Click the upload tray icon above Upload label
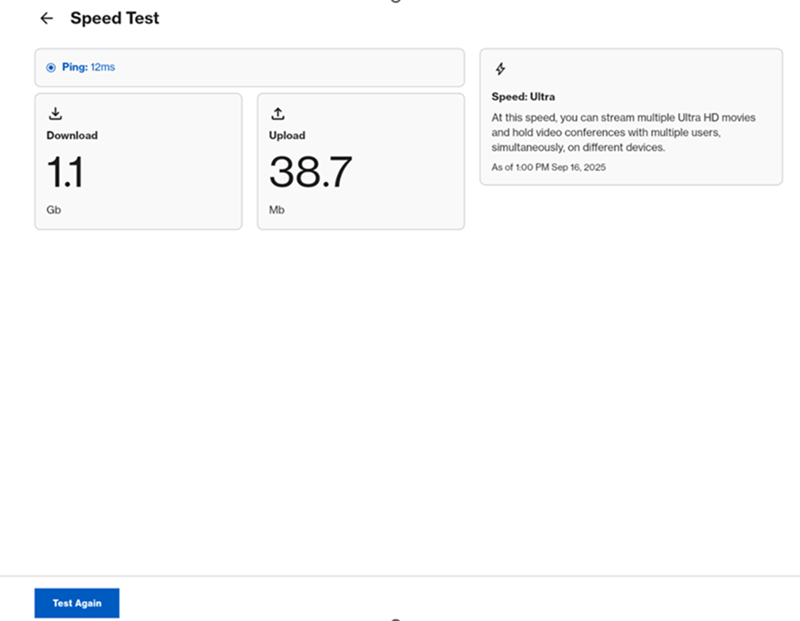Image resolution: width=800 pixels, height=621 pixels. [x=278, y=112]
